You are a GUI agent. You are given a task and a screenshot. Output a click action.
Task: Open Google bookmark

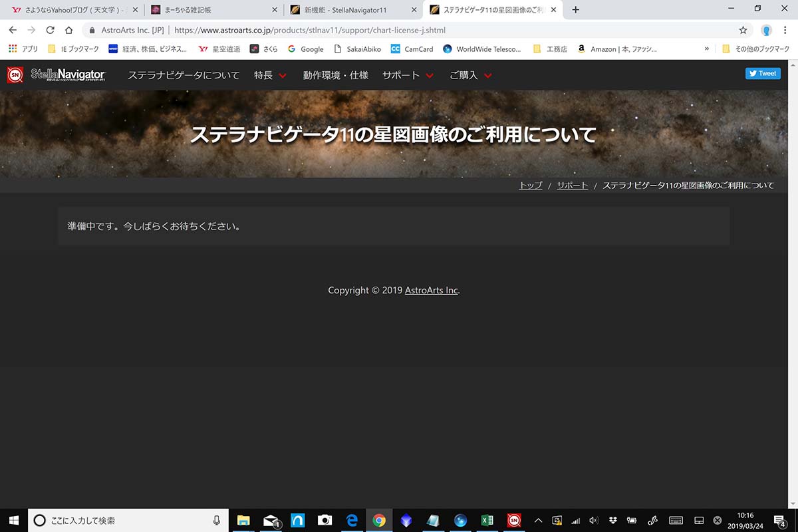[305, 49]
